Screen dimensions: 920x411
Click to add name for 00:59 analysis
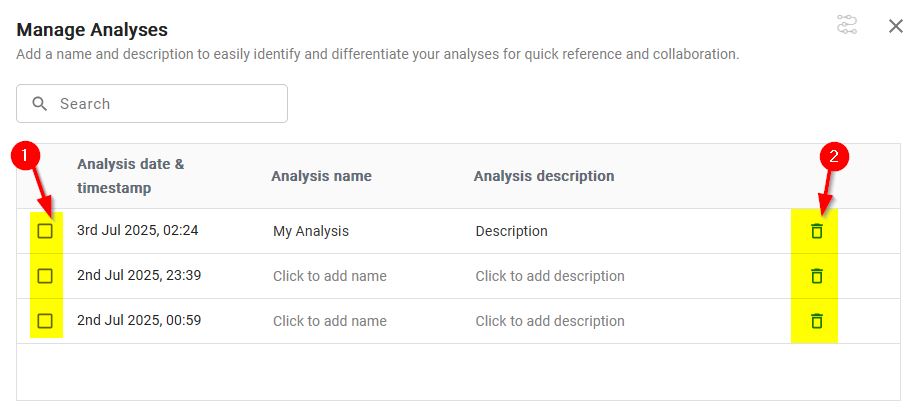coord(330,321)
